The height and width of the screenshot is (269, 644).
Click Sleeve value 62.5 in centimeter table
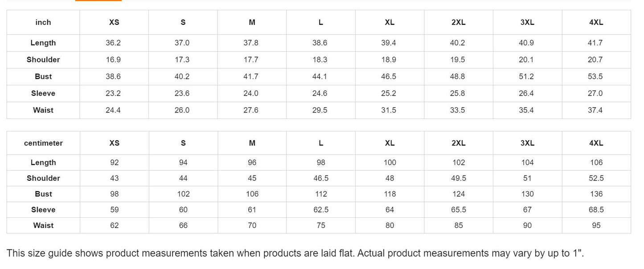[320, 210]
